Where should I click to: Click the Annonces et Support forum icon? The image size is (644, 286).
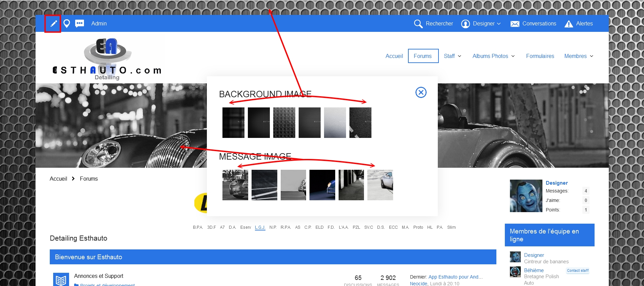[x=61, y=280]
